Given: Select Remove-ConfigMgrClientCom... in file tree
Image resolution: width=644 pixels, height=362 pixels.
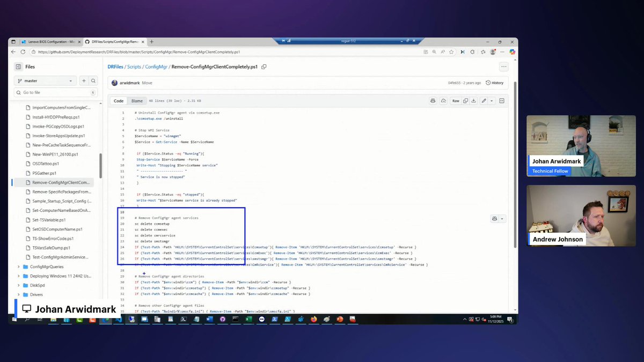Looking at the screenshot, I should [62, 182].
